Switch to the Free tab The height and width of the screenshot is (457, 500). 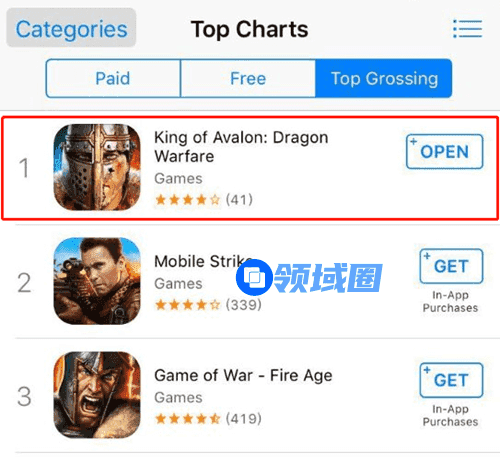point(248,79)
